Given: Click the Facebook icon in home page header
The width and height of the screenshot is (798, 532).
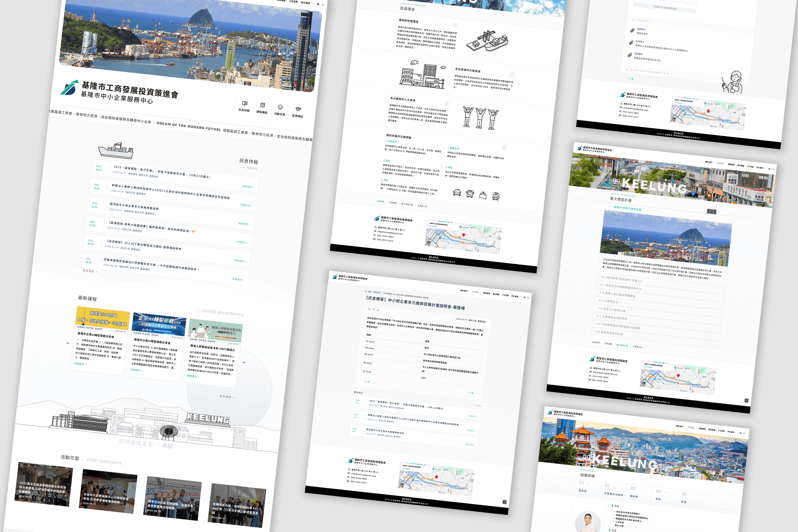Looking at the screenshot, I should pyautogui.click(x=318, y=4).
